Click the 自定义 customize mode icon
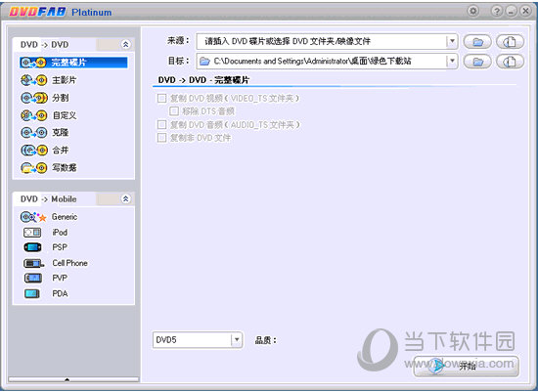Image resolution: width=538 pixels, height=392 pixels. point(33,115)
